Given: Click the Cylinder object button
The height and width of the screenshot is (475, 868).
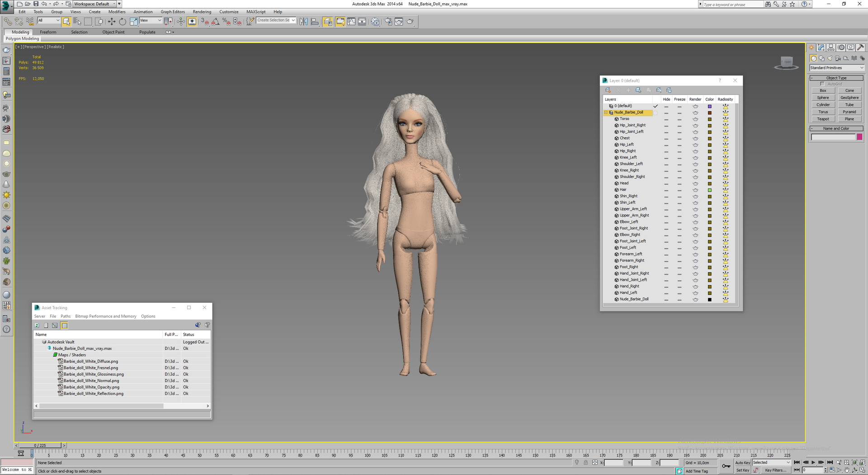Looking at the screenshot, I should point(823,105).
